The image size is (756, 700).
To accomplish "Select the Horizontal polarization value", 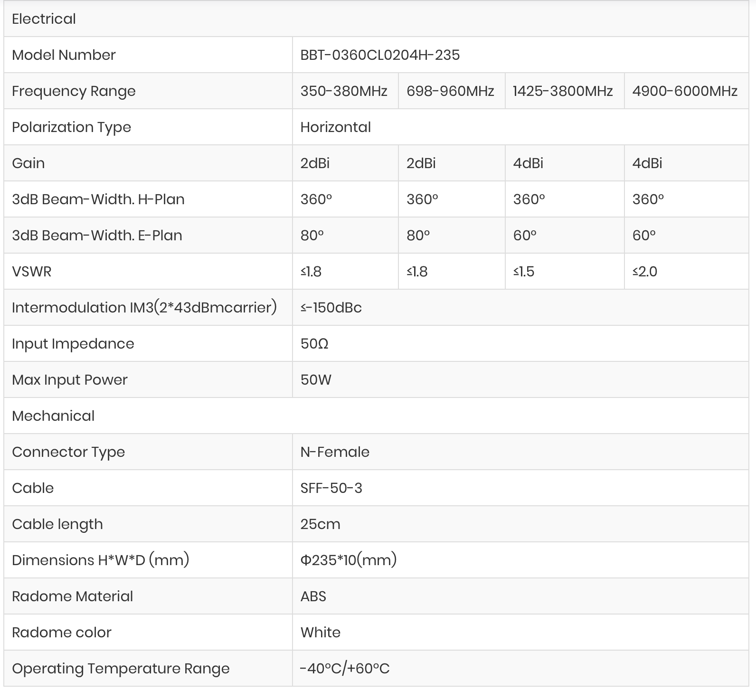I will tap(335, 127).
